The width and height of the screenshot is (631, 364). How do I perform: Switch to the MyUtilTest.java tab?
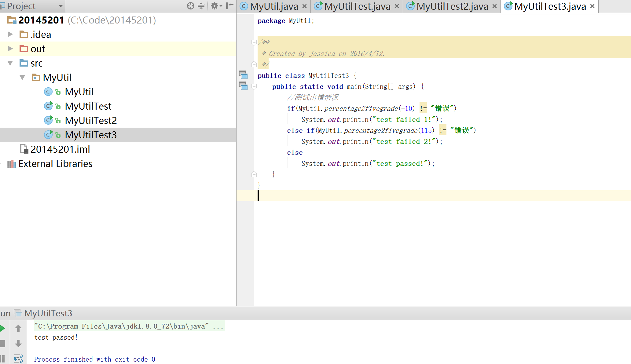tap(357, 6)
